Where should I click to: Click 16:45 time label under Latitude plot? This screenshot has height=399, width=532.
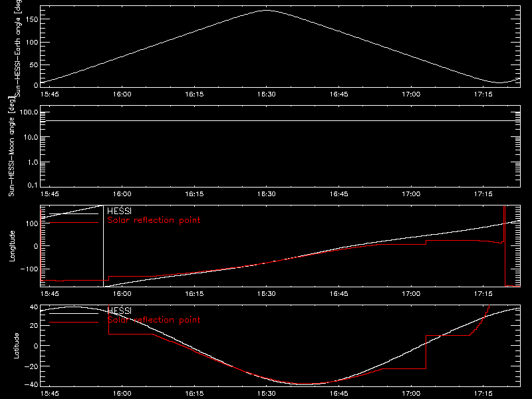(x=338, y=394)
